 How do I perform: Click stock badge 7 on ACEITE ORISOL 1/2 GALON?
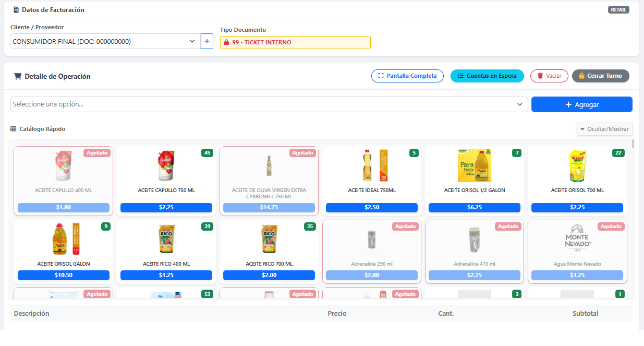point(517,153)
